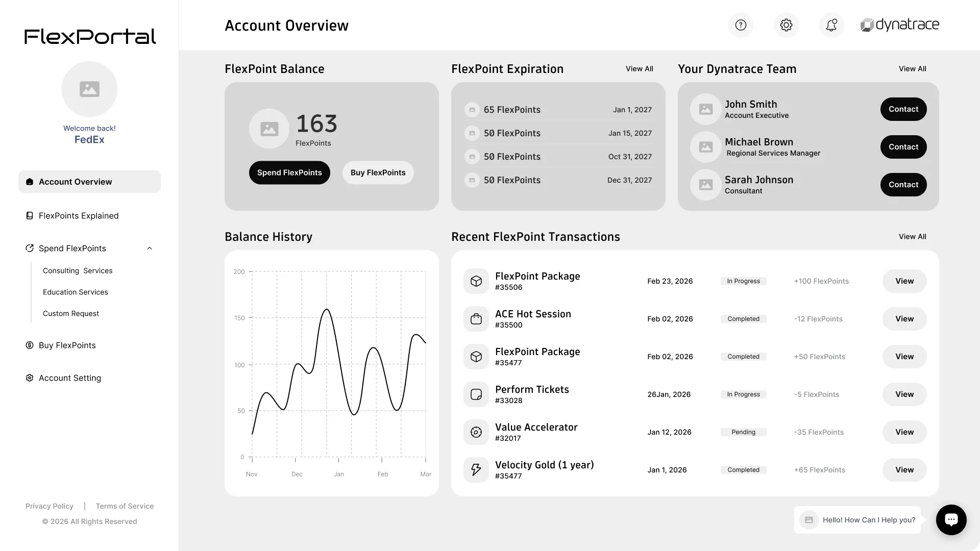Click the FlexPortal logo

[90, 36]
